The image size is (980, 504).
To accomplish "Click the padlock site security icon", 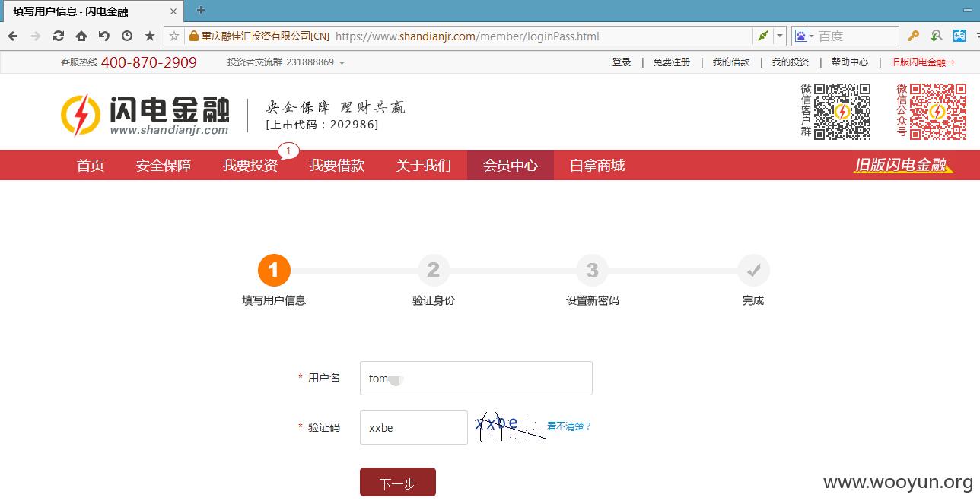I will (193, 36).
